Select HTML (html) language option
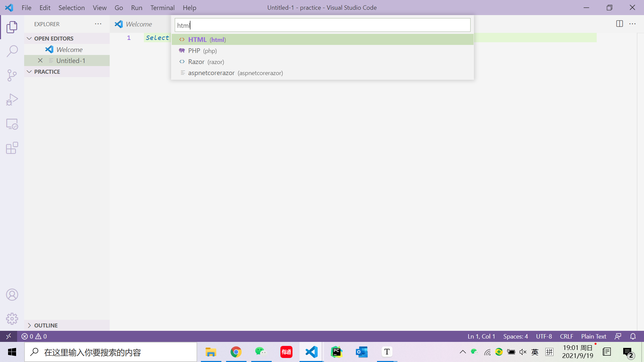 tap(207, 40)
